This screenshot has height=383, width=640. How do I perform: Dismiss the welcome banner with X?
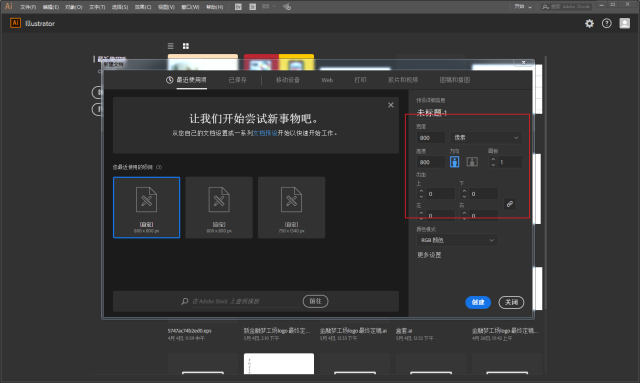coord(391,105)
